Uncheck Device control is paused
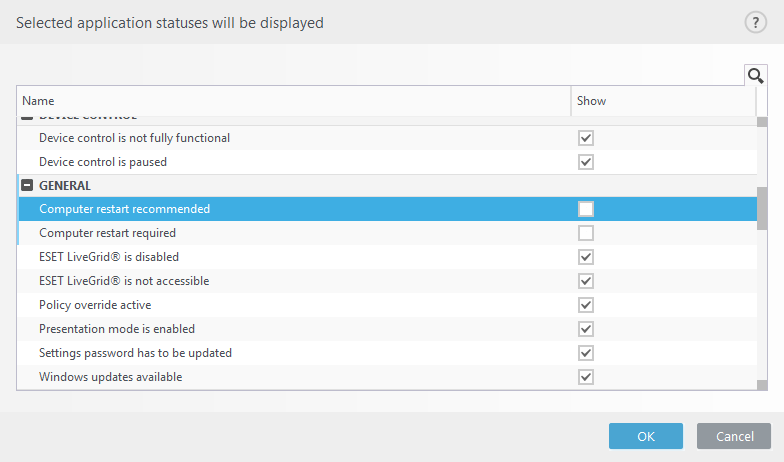 [586, 162]
